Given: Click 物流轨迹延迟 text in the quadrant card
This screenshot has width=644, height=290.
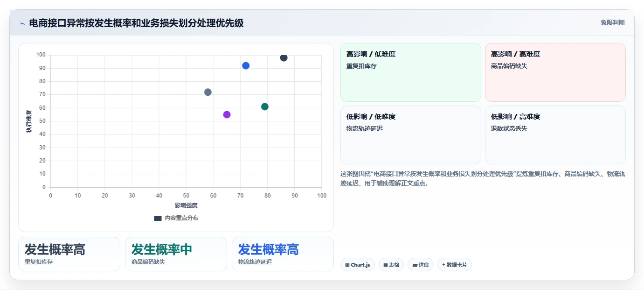Looking at the screenshot, I should pos(365,129).
